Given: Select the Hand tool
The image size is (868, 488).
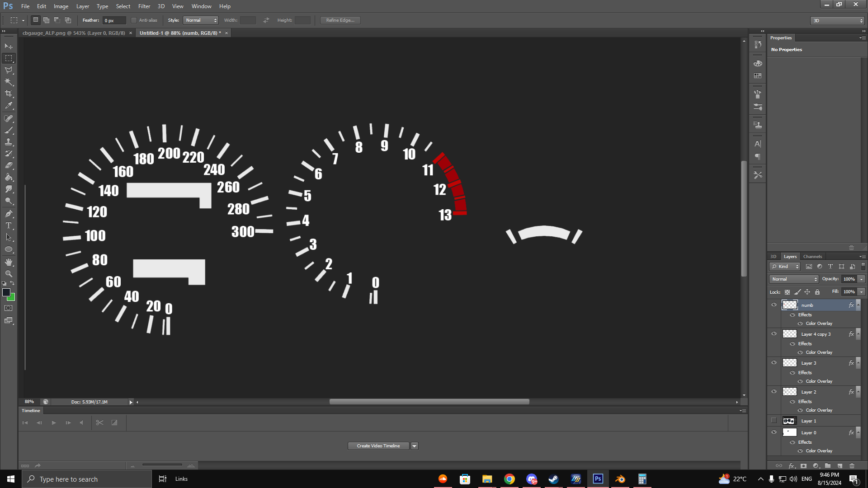Looking at the screenshot, I should (x=9, y=262).
